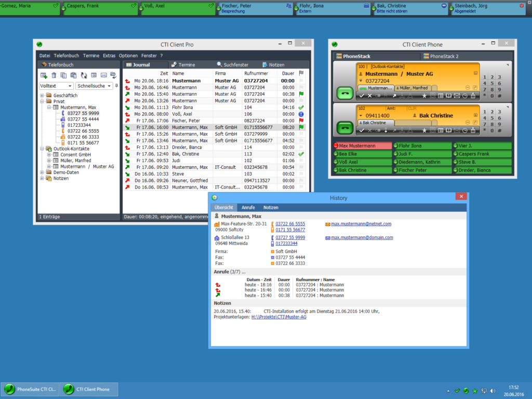Click the max.mustermann@netnet.com email link
This screenshot has width=532, height=399.
[361, 224]
